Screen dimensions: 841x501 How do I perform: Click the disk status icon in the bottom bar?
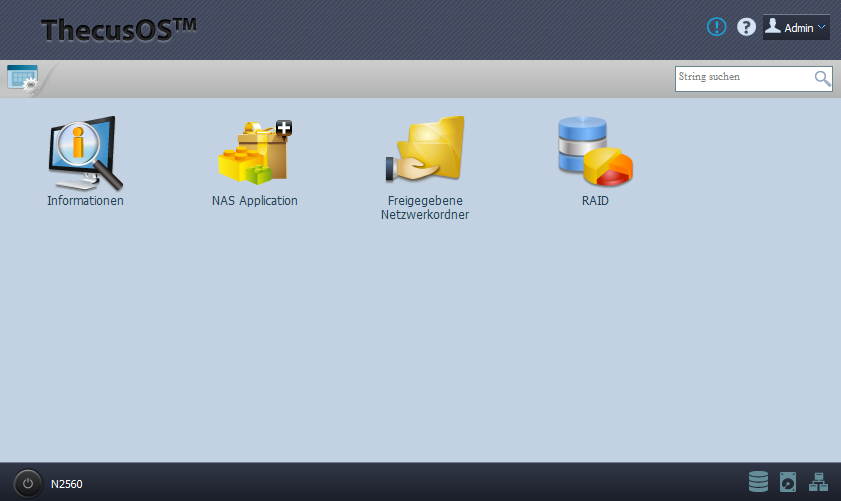(x=788, y=482)
